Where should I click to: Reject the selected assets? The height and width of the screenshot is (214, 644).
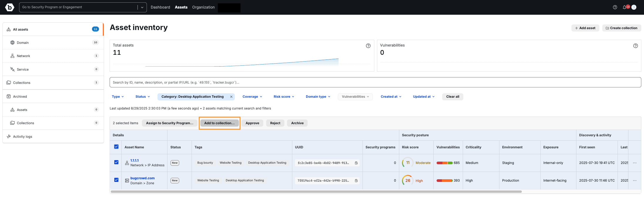(275, 123)
